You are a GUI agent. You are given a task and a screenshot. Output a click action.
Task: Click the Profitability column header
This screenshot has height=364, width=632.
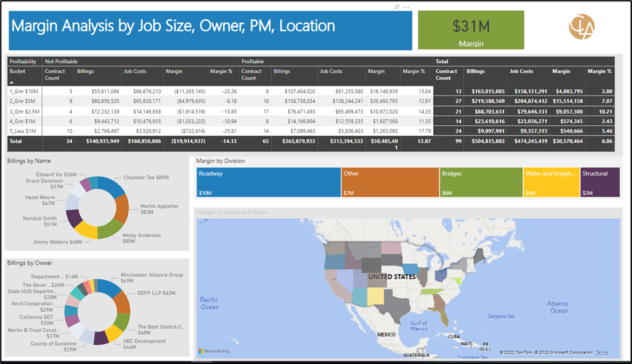pyautogui.click(x=23, y=61)
